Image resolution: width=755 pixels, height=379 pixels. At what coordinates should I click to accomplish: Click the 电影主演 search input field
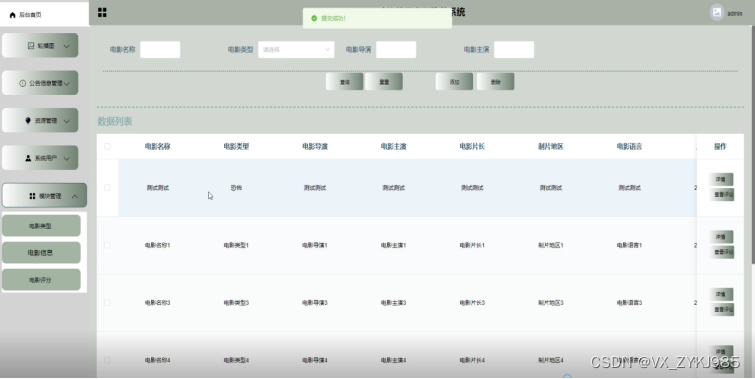tap(514, 50)
